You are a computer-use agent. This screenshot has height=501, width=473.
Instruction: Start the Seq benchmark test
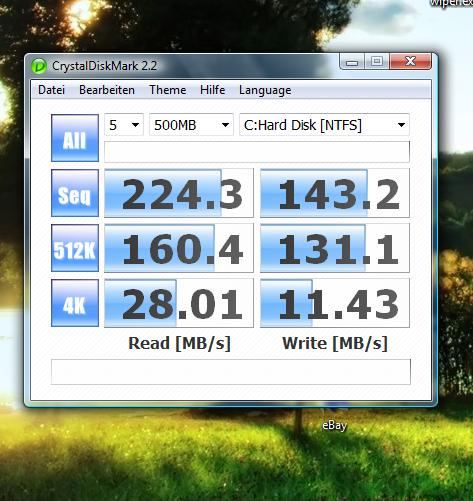point(75,193)
